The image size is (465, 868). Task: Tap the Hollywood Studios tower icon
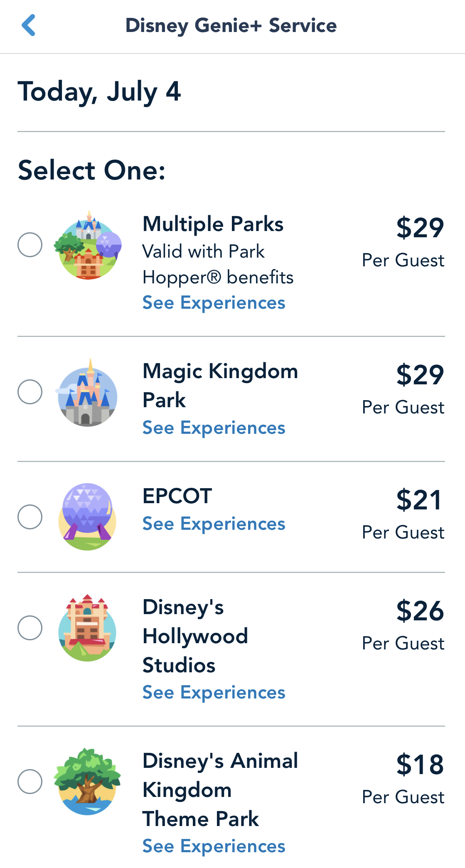tap(87, 628)
